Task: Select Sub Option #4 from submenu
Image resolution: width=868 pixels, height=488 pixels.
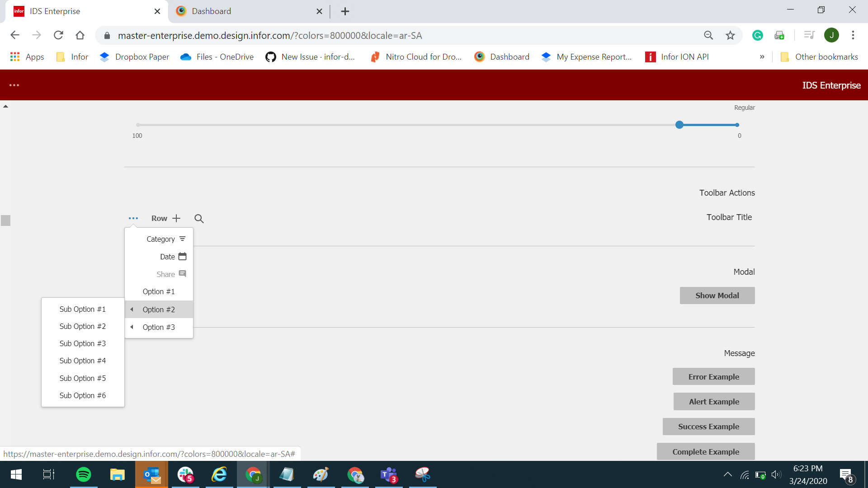Action: pos(82,361)
